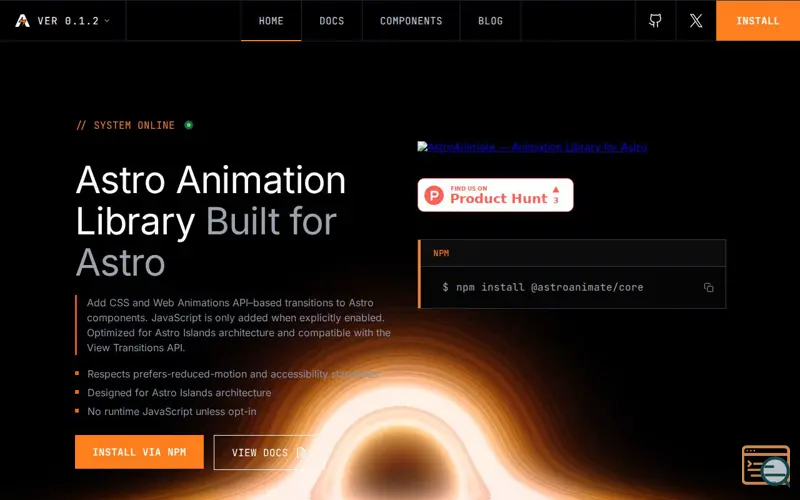Click 'No runtime JavaScript unless opt-in' bullet

click(171, 411)
